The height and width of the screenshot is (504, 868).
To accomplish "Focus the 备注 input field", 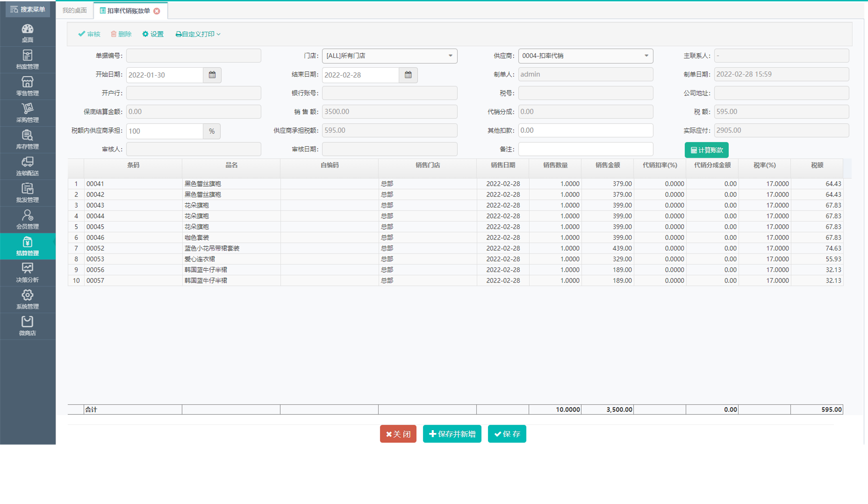I will (585, 149).
